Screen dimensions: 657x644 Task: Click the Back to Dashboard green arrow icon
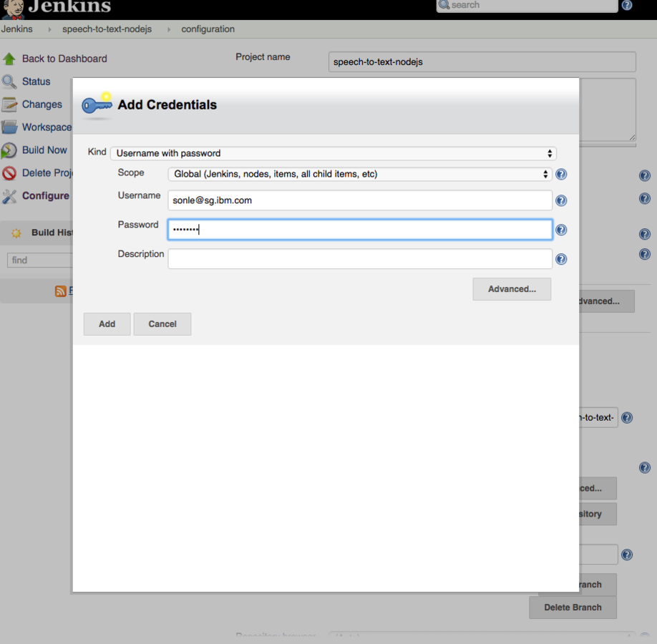point(9,59)
